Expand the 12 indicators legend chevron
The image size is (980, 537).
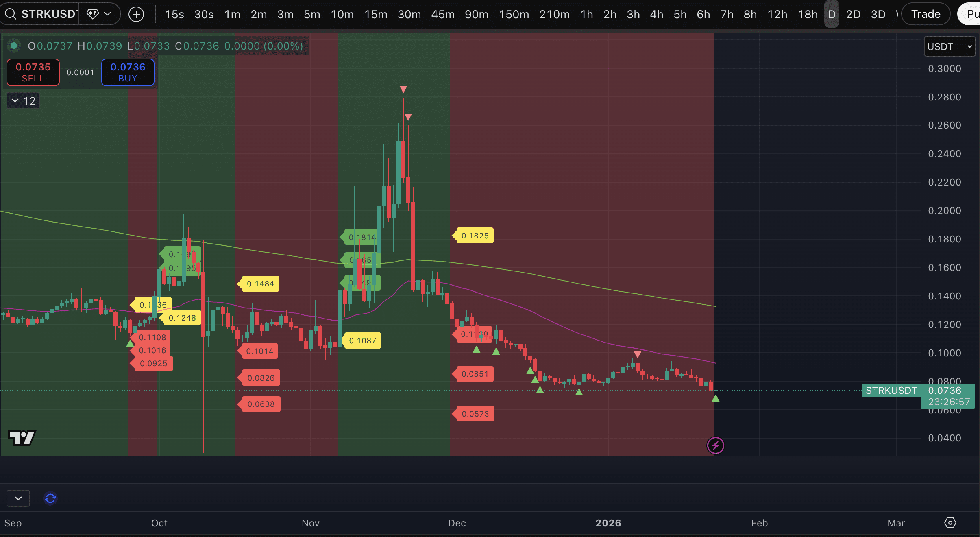(15, 100)
